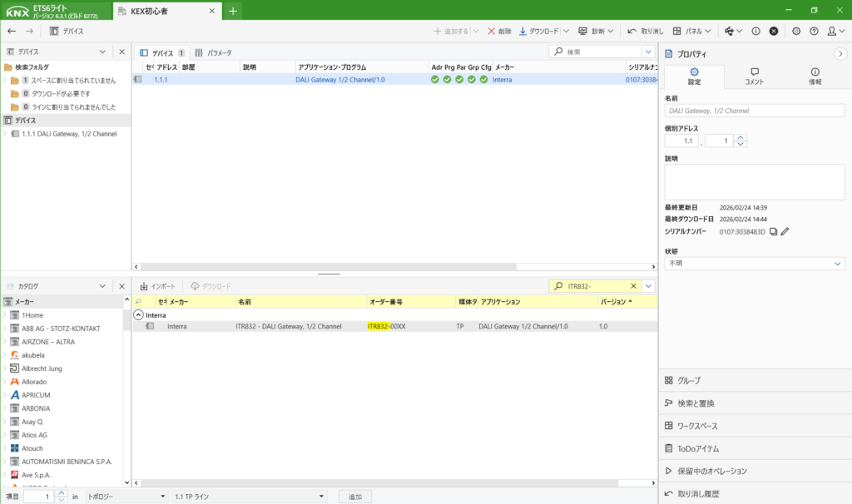Click the Undo (取り消し) toolbar icon
This screenshot has height=504, width=852.
point(632,31)
